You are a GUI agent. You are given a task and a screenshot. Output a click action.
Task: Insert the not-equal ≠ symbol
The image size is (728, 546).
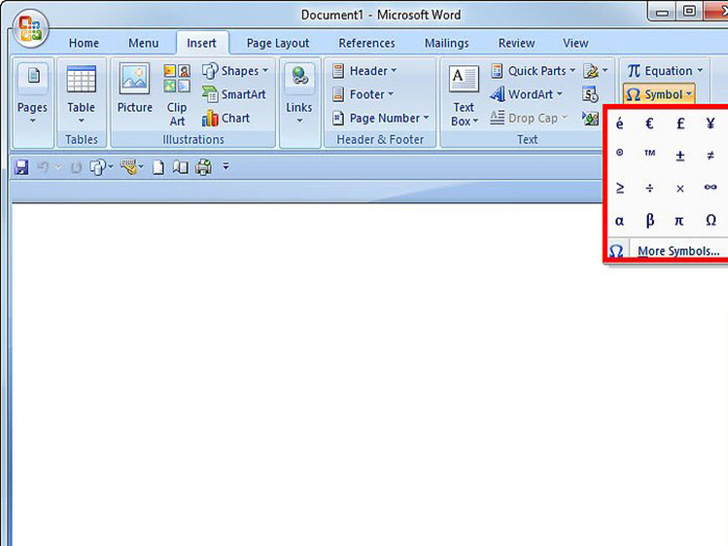(710, 156)
